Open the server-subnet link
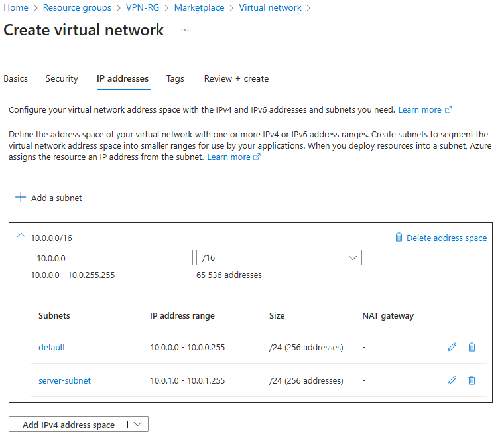The image size is (504, 436). click(x=64, y=380)
